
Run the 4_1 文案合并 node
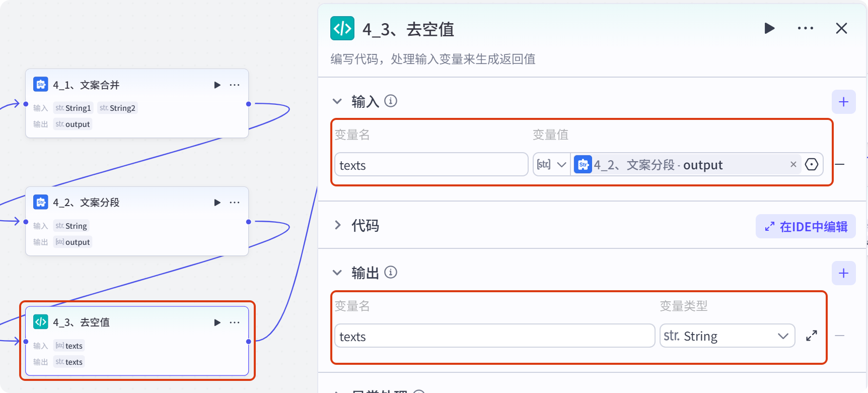[x=217, y=85]
